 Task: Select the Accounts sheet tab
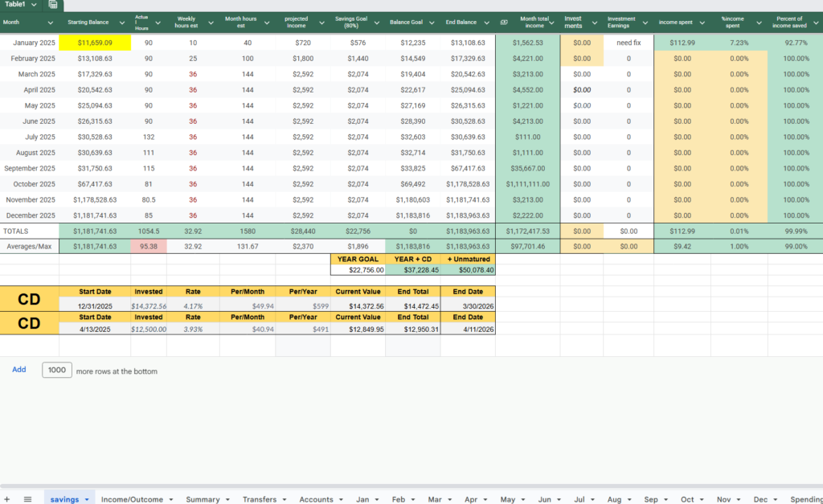tap(317, 499)
